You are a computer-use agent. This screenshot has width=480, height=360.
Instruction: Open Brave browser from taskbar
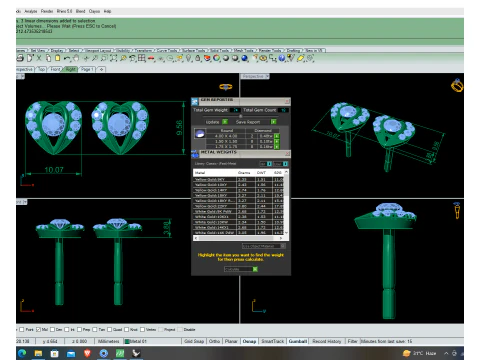pyautogui.click(x=87, y=353)
